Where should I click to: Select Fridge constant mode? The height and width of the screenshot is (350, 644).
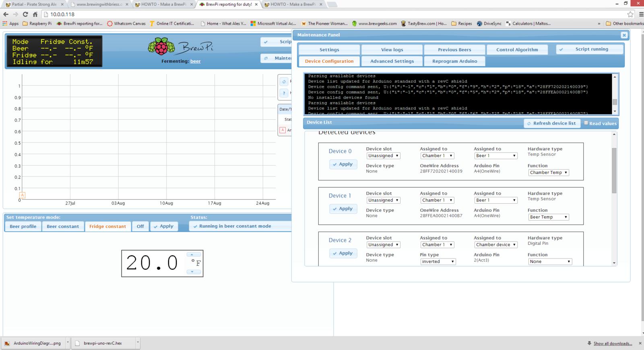coord(107,226)
